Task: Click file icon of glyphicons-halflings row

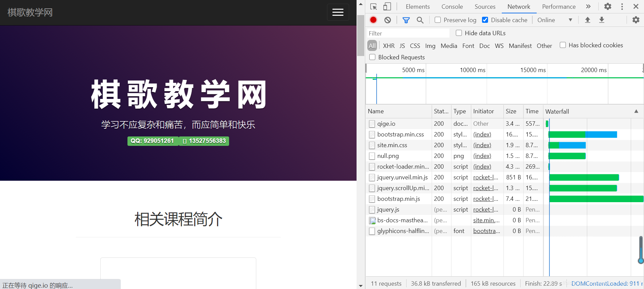Action: point(372,231)
